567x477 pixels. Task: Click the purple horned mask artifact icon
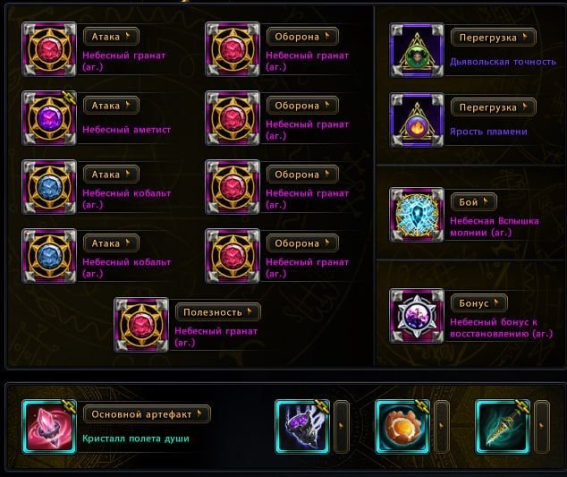tap(302, 426)
